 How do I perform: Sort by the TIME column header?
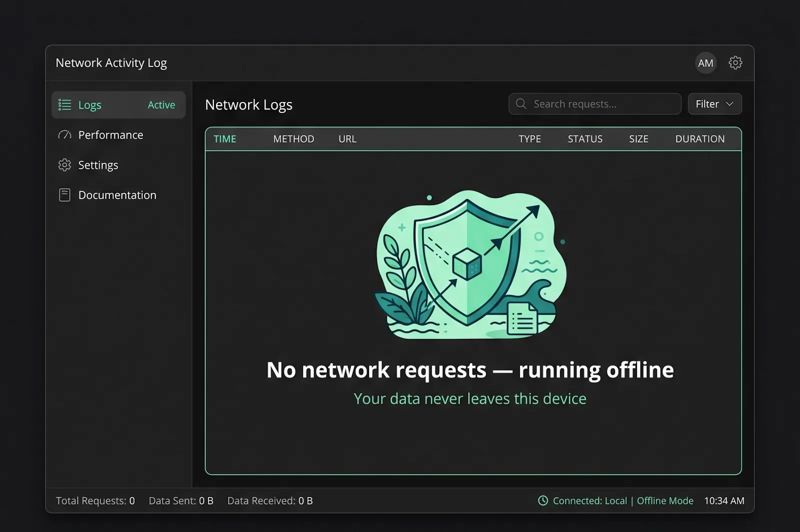(225, 139)
